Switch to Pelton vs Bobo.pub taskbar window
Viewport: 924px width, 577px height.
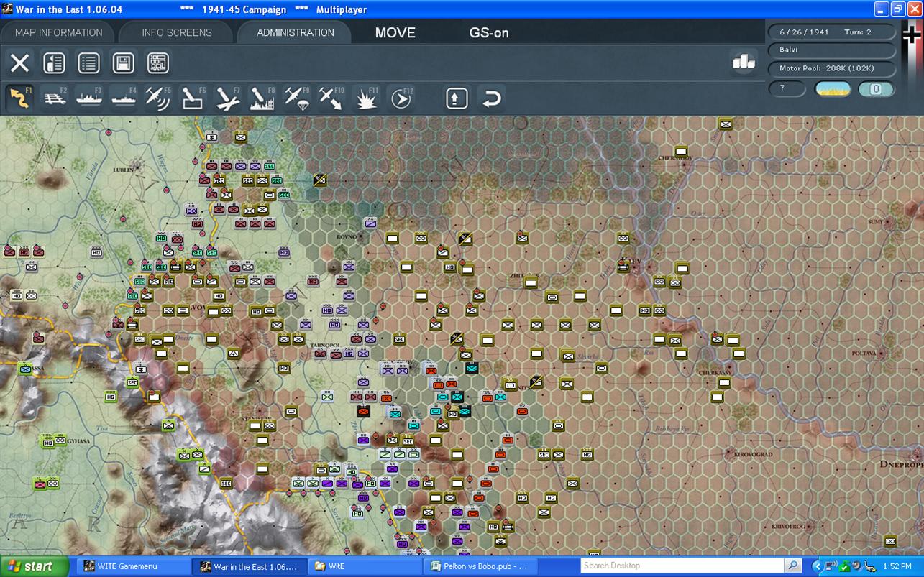click(x=481, y=566)
